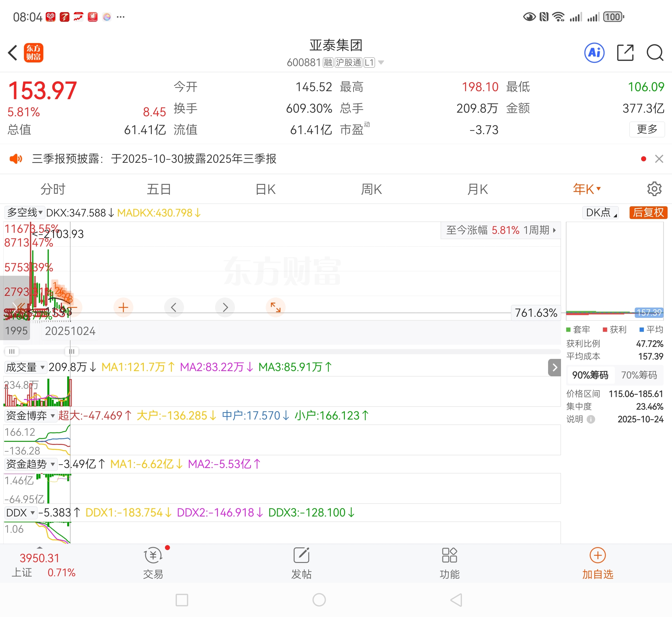Expand the 资金博弈 indicator dropdown
The image size is (672, 617).
(30, 416)
